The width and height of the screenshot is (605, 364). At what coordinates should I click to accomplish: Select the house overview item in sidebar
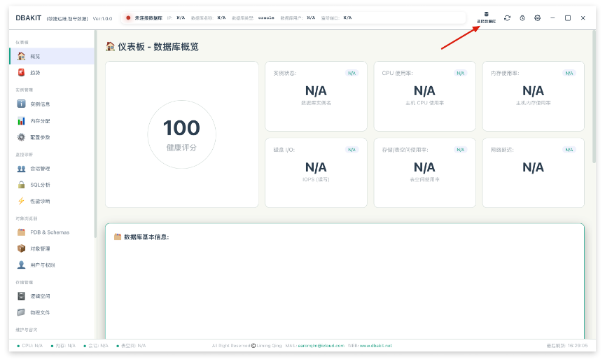click(x=52, y=56)
